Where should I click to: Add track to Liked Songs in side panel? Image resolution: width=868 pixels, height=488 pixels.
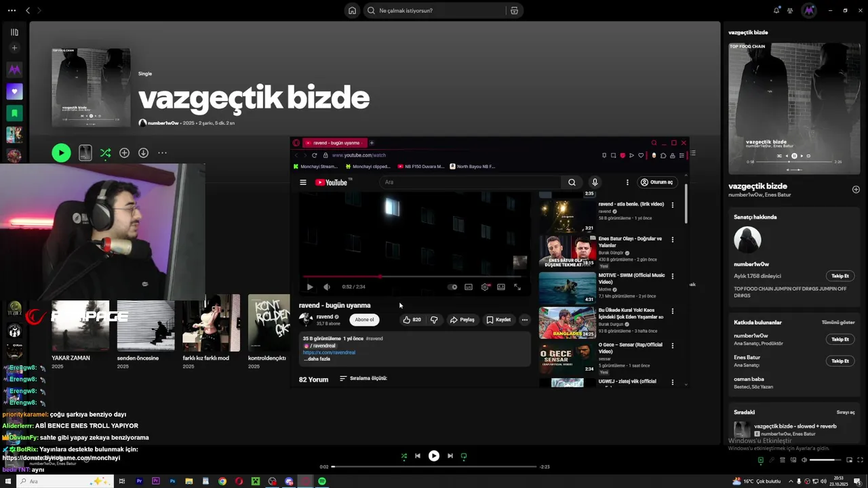[856, 190]
